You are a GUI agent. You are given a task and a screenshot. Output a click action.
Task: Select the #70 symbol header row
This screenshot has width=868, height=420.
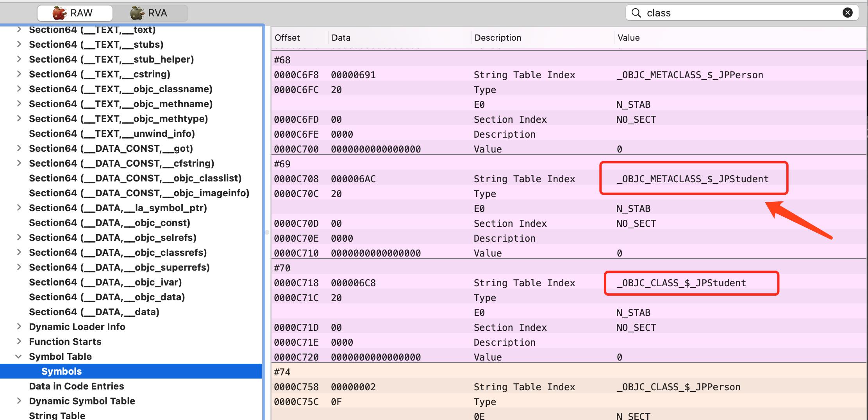click(x=569, y=268)
